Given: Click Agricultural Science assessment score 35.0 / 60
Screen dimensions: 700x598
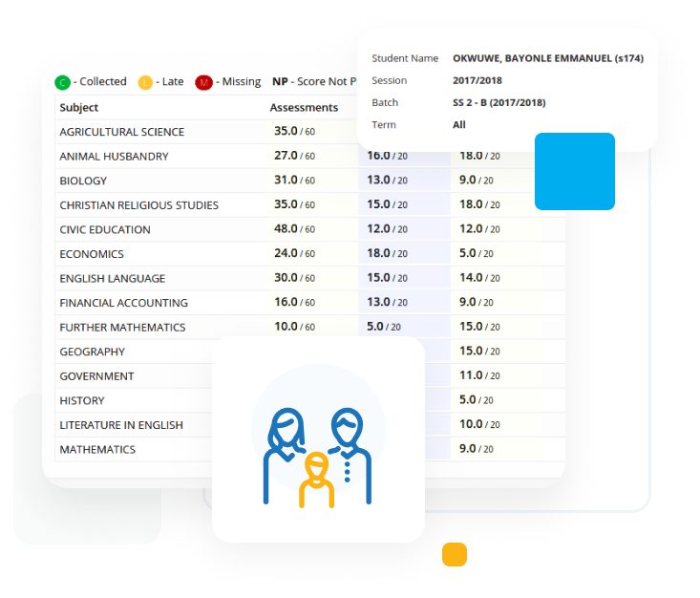Looking at the screenshot, I should point(295,131).
